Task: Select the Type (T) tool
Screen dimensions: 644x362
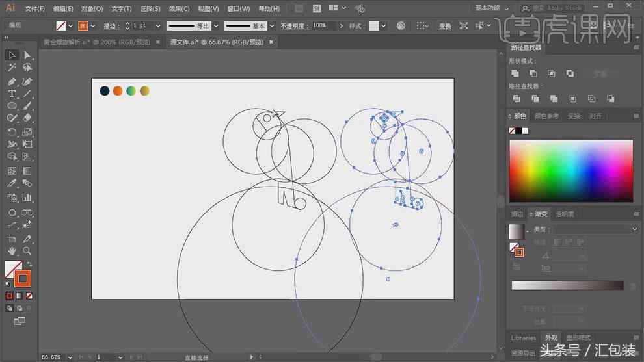Action: coord(12,94)
